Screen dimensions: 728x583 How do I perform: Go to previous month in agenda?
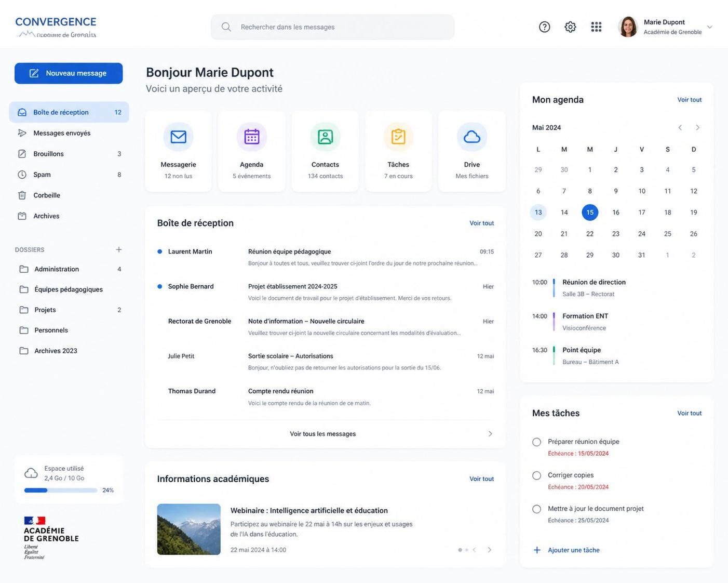680,127
